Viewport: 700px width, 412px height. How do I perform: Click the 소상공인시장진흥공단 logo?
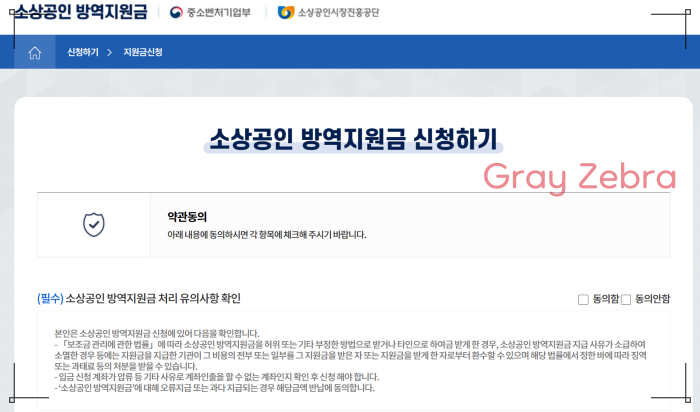(x=328, y=12)
